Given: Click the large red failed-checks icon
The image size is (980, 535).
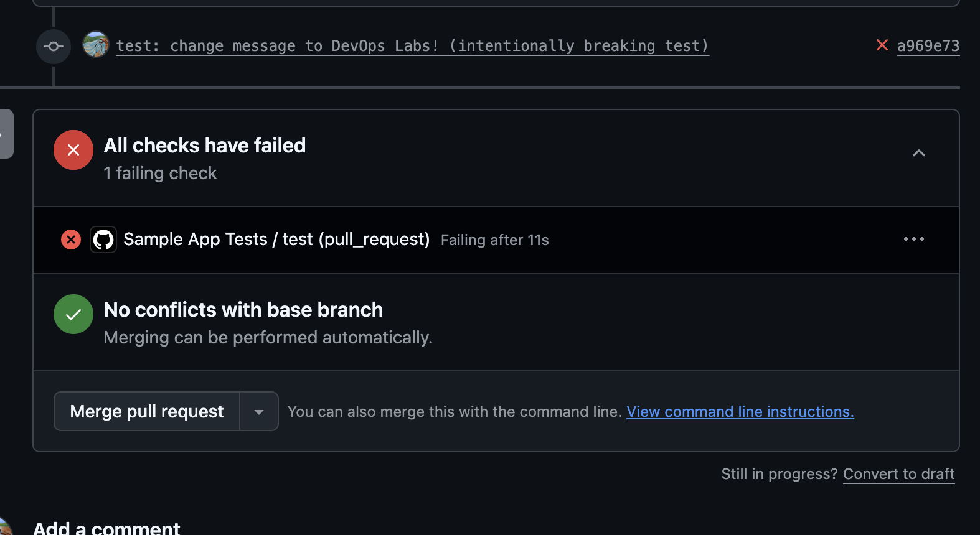Looking at the screenshot, I should coord(73,150).
